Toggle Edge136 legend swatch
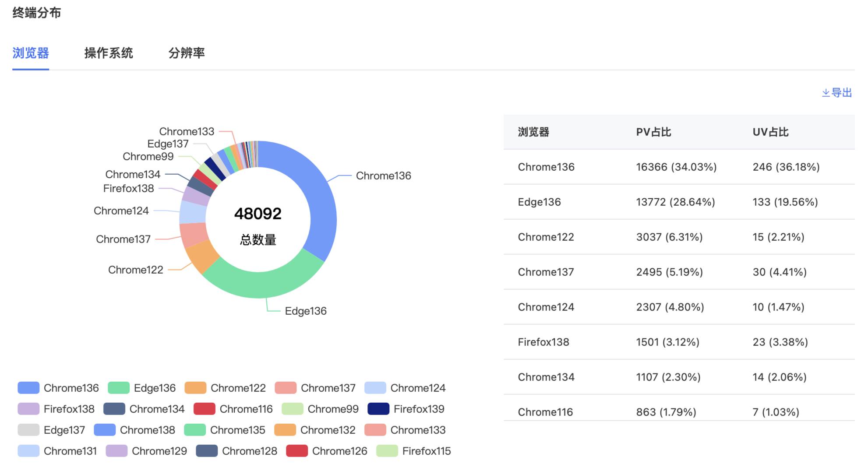The width and height of the screenshot is (868, 464). pos(119,388)
